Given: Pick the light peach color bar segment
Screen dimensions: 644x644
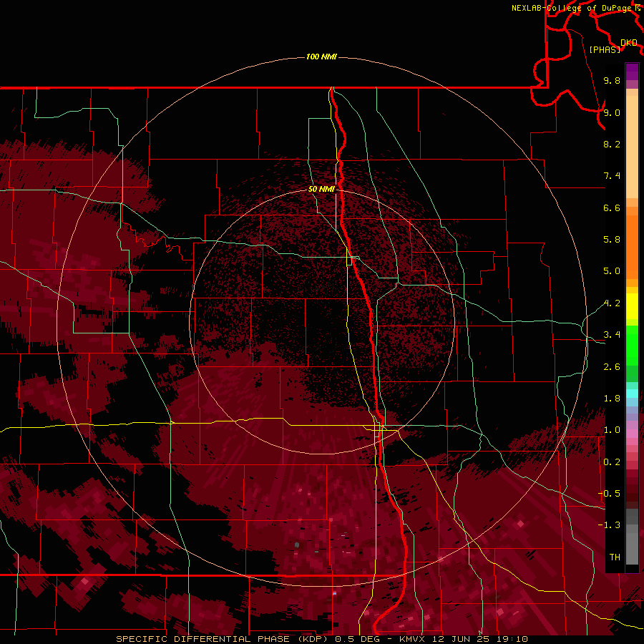Looking at the screenshot, I should pyautogui.click(x=632, y=147).
